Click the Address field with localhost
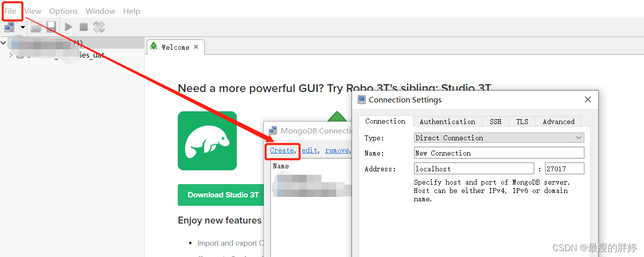 point(474,169)
